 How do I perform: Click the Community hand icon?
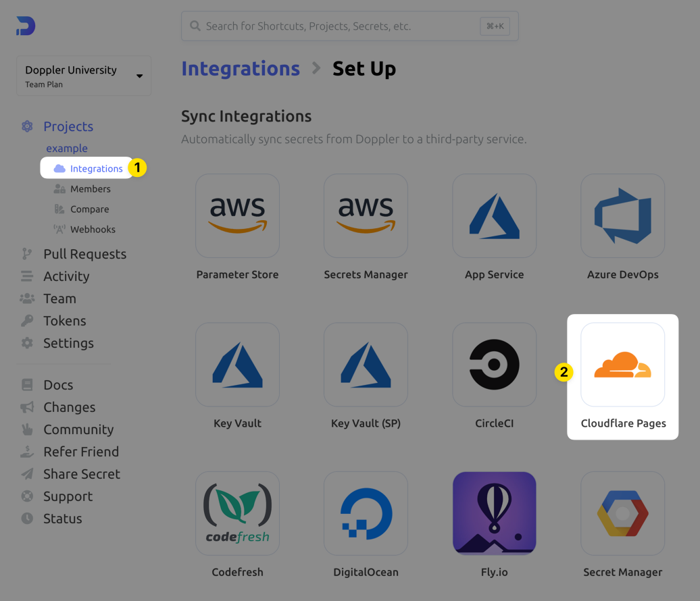point(27,429)
